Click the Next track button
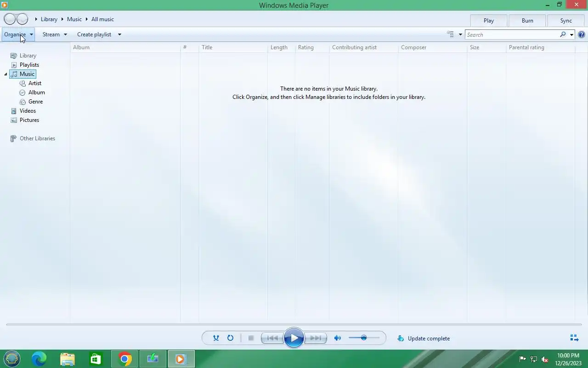Image resolution: width=588 pixels, height=368 pixels. (316, 338)
